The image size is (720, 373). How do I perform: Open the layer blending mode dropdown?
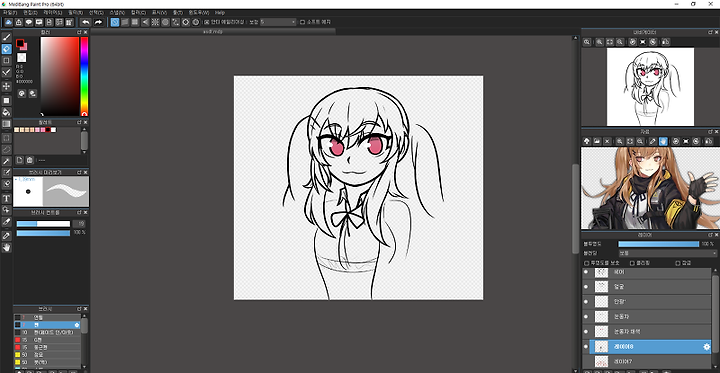pos(667,253)
